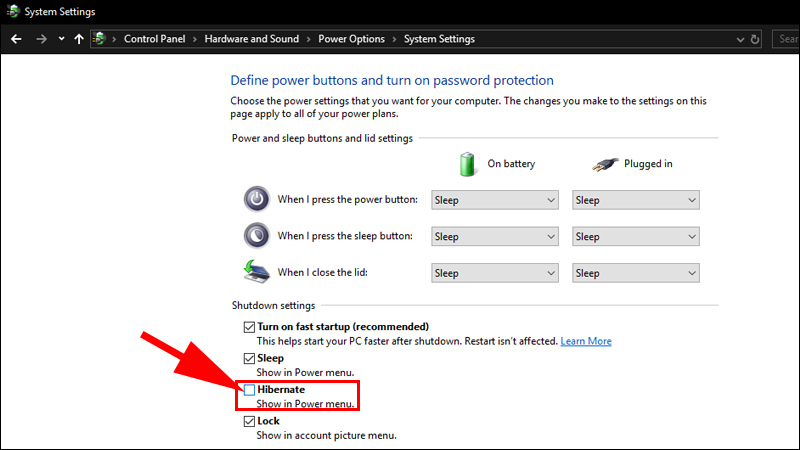Viewport: 800px width, 450px height.
Task: Click the Back navigation arrow
Action: click(x=16, y=39)
